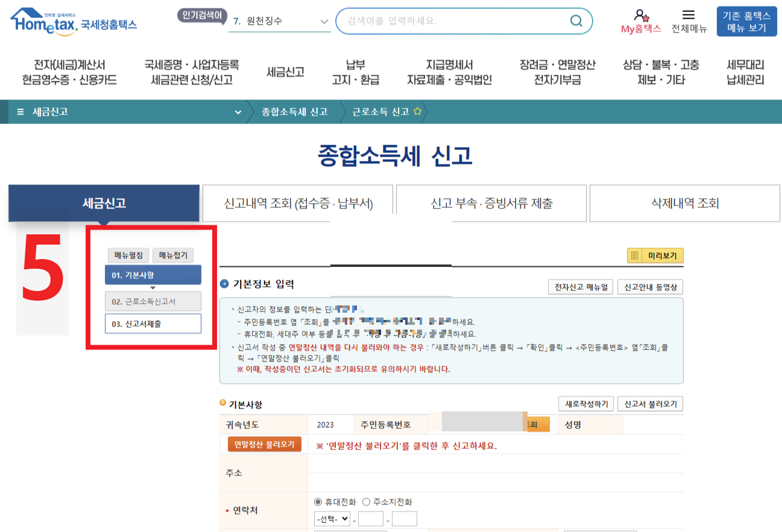The height and width of the screenshot is (532, 782).
Task: Expand the 세금신고 breadcrumb chevron
Action: 237,111
